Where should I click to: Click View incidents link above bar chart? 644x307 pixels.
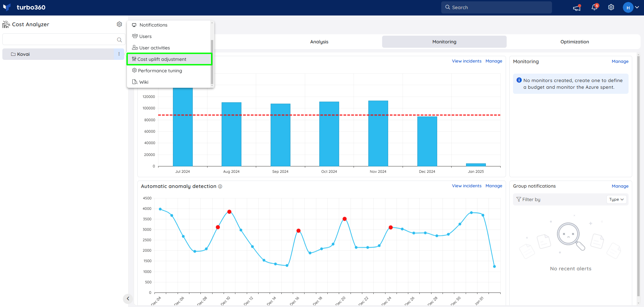pos(467,61)
